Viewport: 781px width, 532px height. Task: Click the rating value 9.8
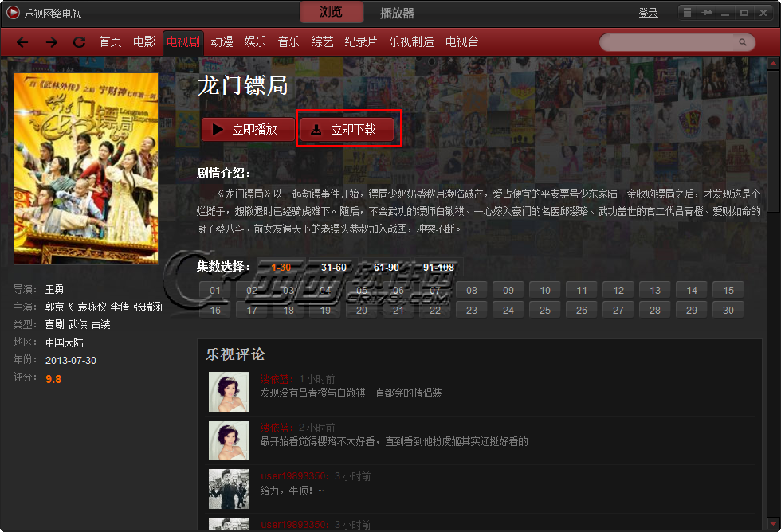[x=53, y=379]
